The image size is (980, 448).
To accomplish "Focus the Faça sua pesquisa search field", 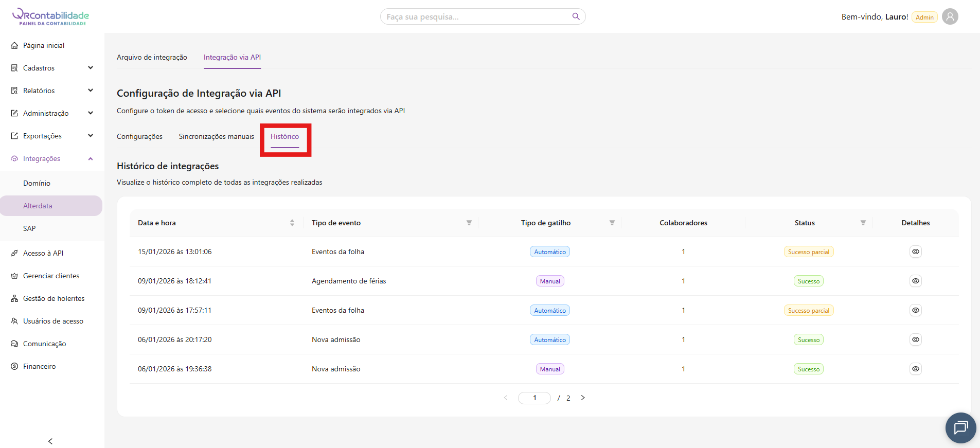I will (x=476, y=16).
